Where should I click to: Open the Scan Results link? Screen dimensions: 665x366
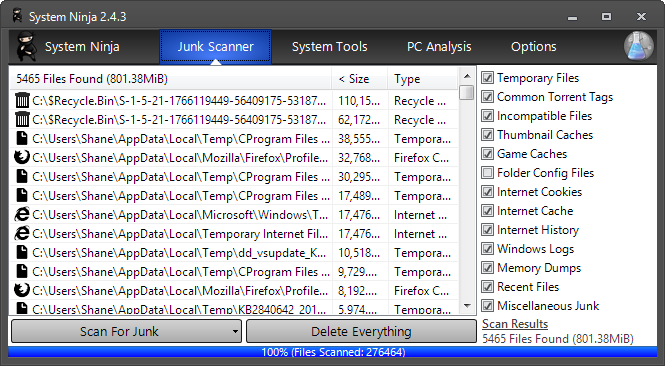[x=515, y=324]
